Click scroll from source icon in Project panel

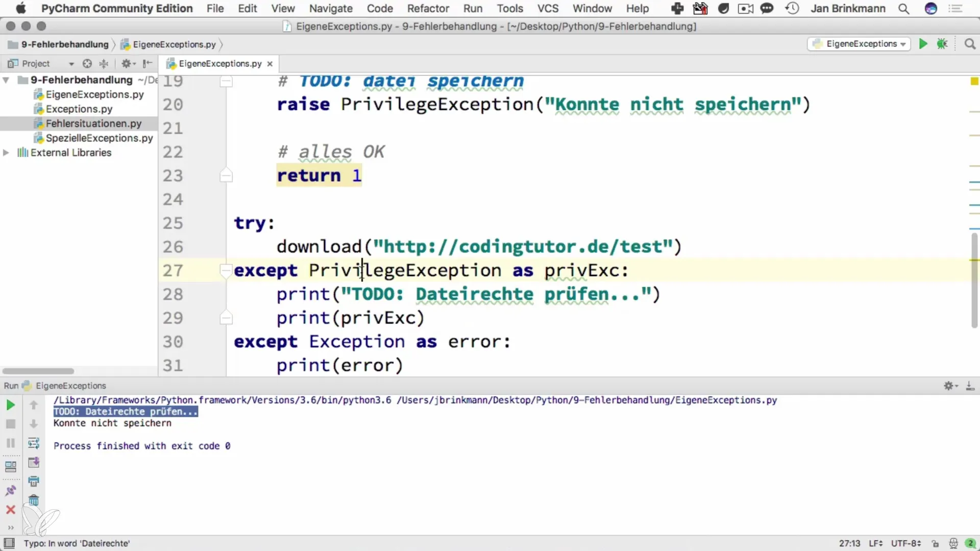(x=87, y=64)
